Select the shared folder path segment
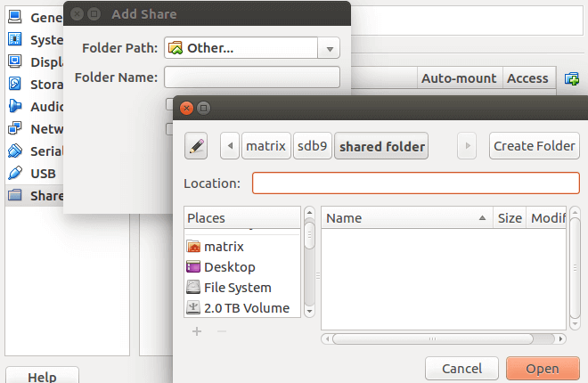The width and height of the screenshot is (588, 383). (381, 146)
